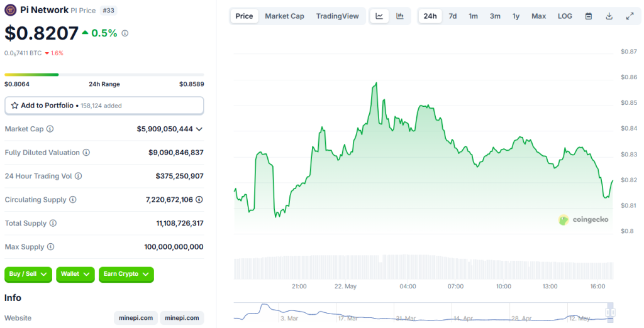Select the Market Cap chart tab
This screenshot has height=328, width=644.
[x=284, y=16]
